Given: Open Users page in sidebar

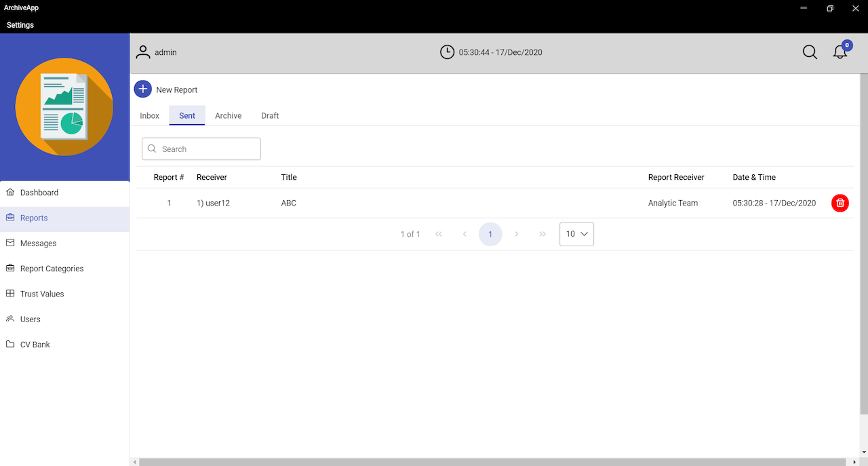Looking at the screenshot, I should coord(31,319).
